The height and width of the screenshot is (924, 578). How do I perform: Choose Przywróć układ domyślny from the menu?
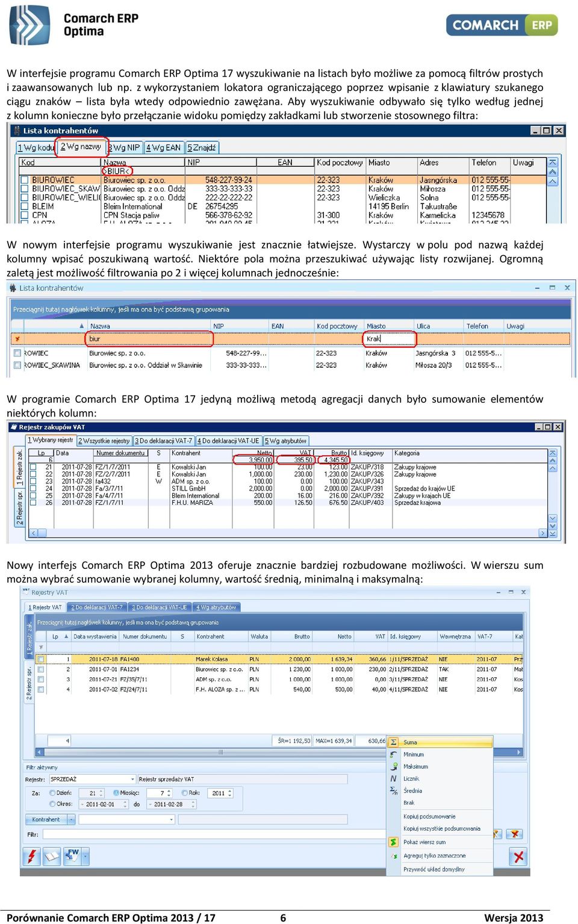[434, 869]
